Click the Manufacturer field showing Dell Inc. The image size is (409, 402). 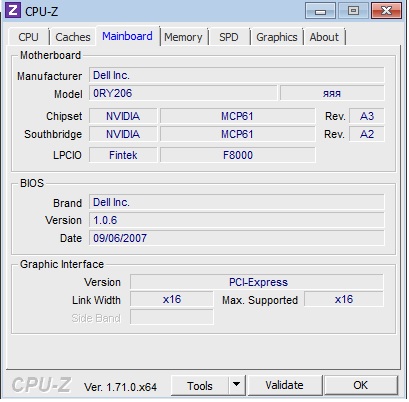point(236,75)
